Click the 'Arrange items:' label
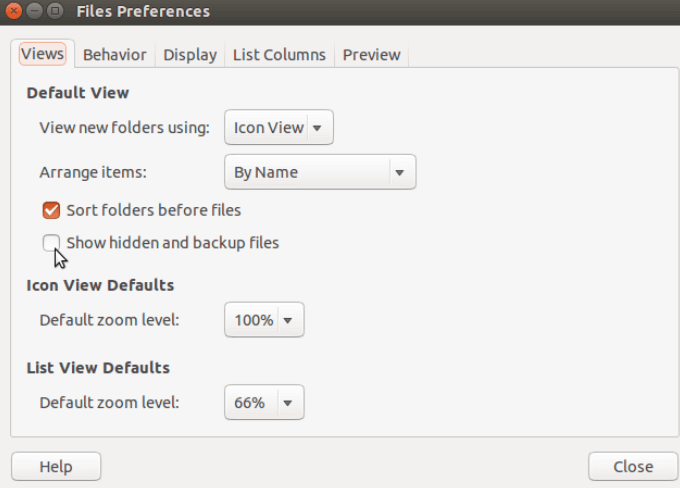The image size is (680, 488). (x=93, y=172)
